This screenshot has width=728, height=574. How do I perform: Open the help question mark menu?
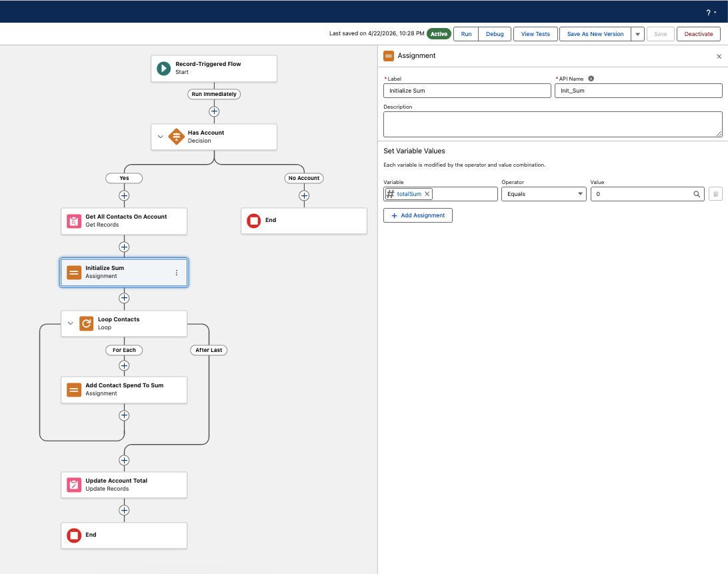711,13
